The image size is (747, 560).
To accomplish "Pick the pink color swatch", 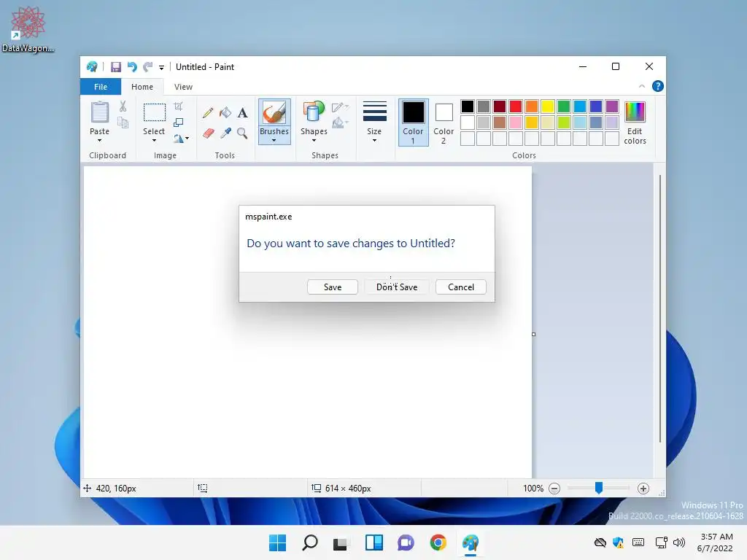I will [x=516, y=122].
